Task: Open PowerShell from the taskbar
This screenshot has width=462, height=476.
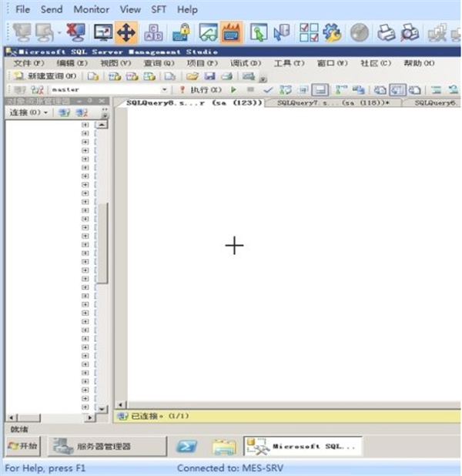Action: [186, 446]
